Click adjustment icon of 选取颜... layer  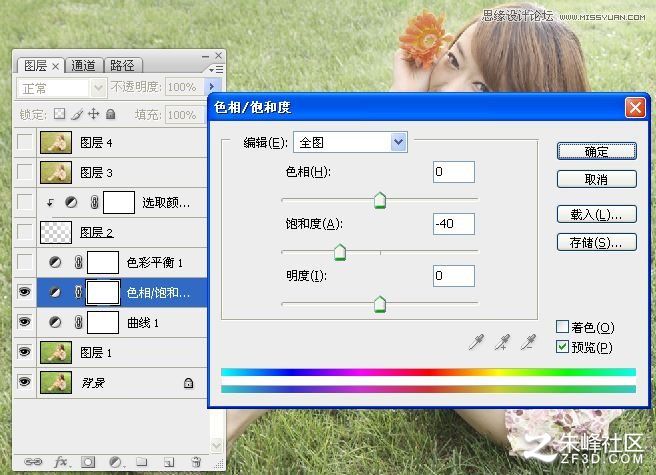[71, 203]
